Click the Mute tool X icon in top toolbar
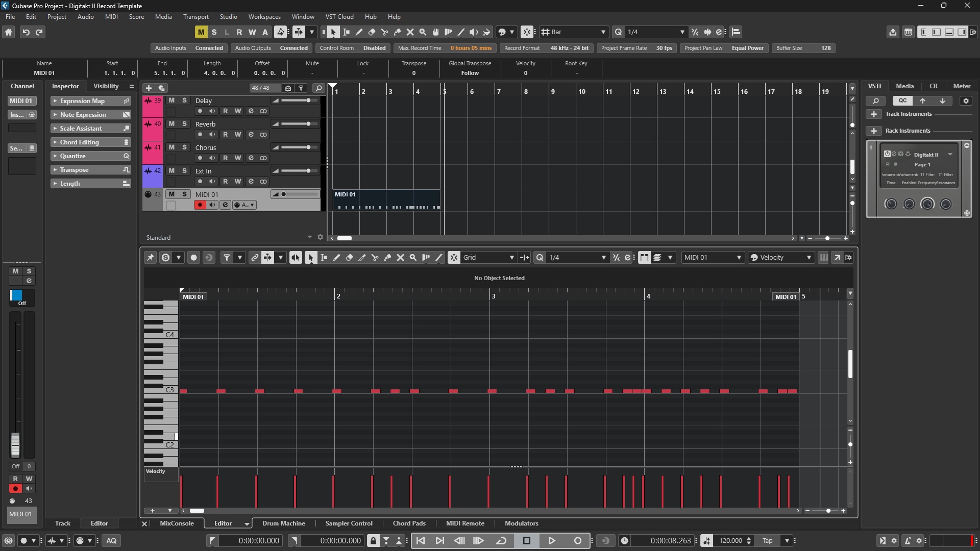Screen dimensions: 980x551 click(x=410, y=32)
